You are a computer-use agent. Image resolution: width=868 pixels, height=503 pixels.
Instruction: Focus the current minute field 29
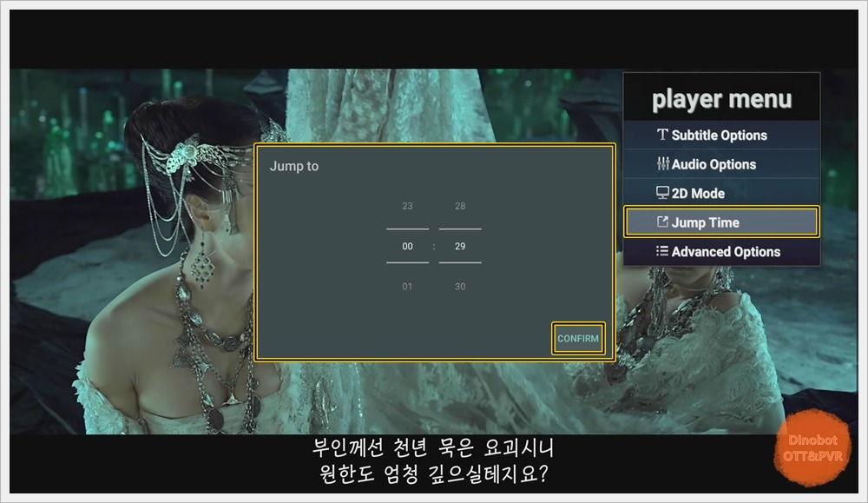460,246
